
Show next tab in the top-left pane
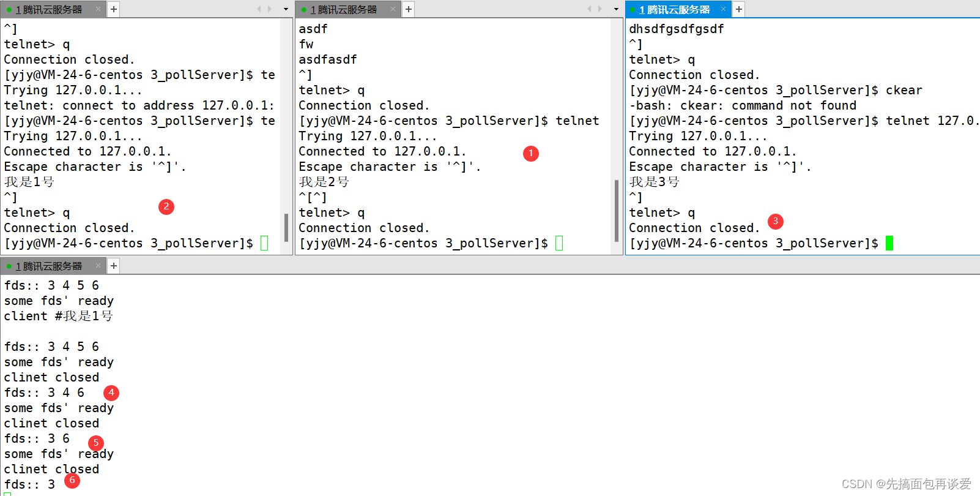pyautogui.click(x=270, y=9)
